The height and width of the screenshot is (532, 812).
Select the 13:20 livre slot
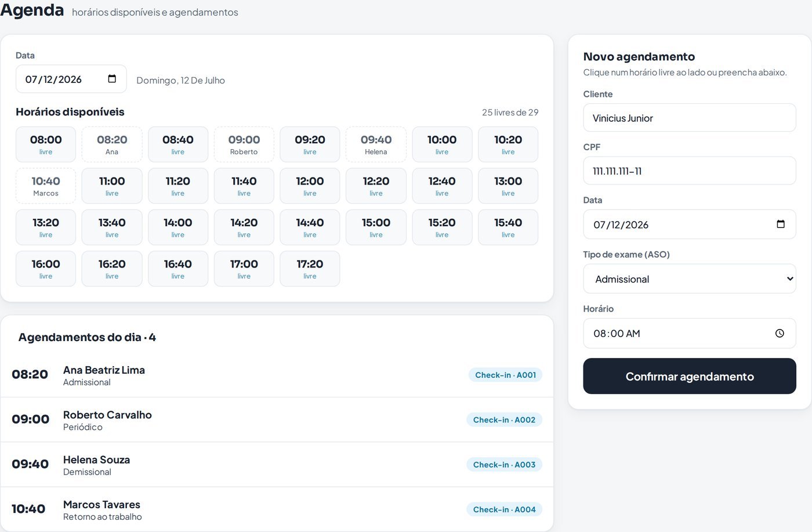coord(46,227)
